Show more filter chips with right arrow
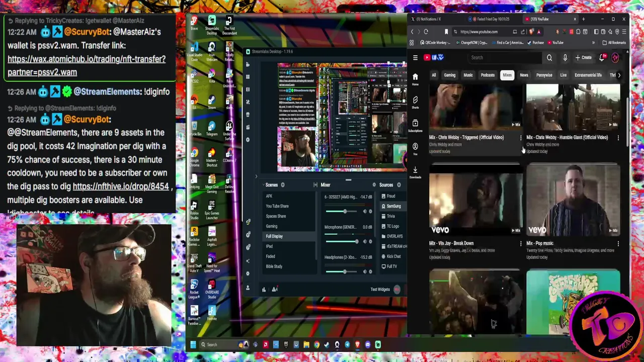644x362 pixels. pos(619,75)
